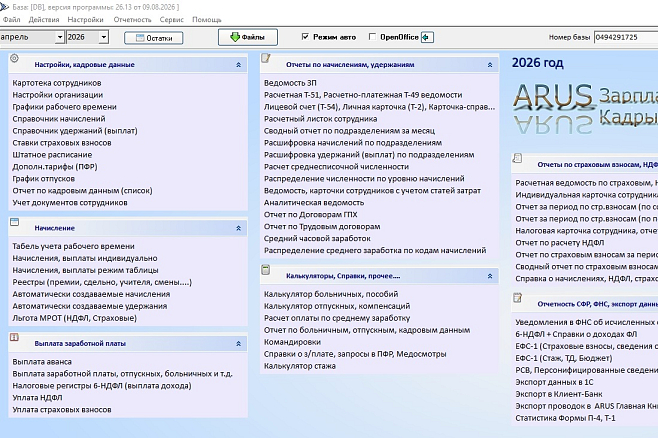Open Штатное расписание
The height and width of the screenshot is (438, 658).
point(52,155)
